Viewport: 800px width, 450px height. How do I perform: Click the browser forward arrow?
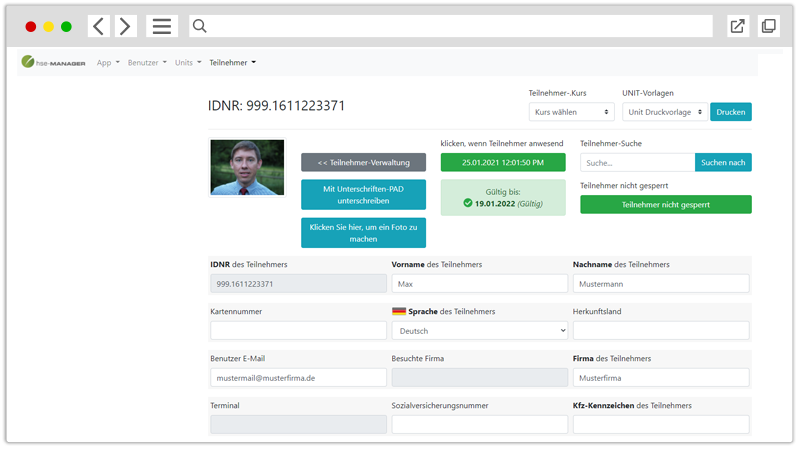[x=125, y=26]
